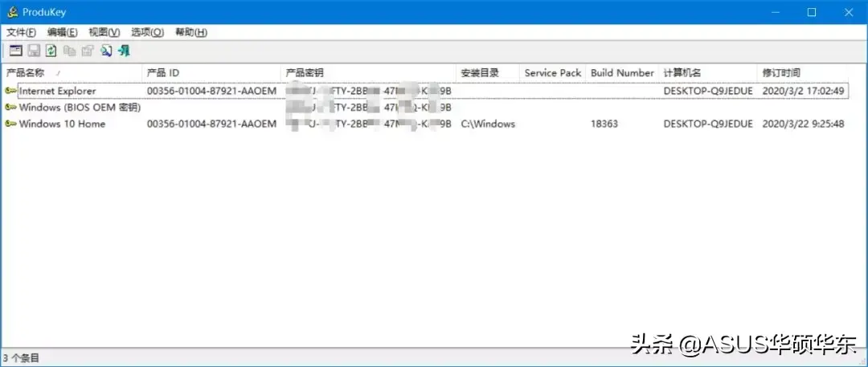The height and width of the screenshot is (367, 868).
Task: Open the 选项(O) menu
Action: click(147, 32)
